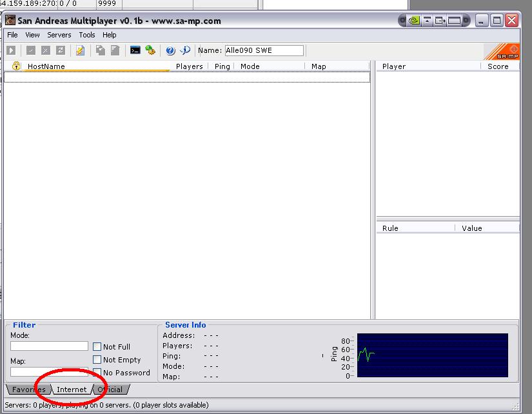Viewport: 532px width, 414px height.
Task: Enable the Not Full filter checkbox
Action: [97, 346]
